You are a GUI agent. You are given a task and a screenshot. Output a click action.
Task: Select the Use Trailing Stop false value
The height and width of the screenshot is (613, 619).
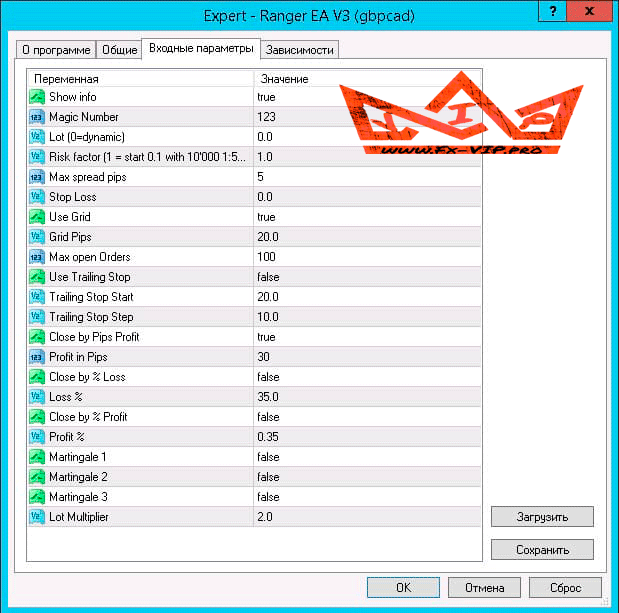coord(267,277)
